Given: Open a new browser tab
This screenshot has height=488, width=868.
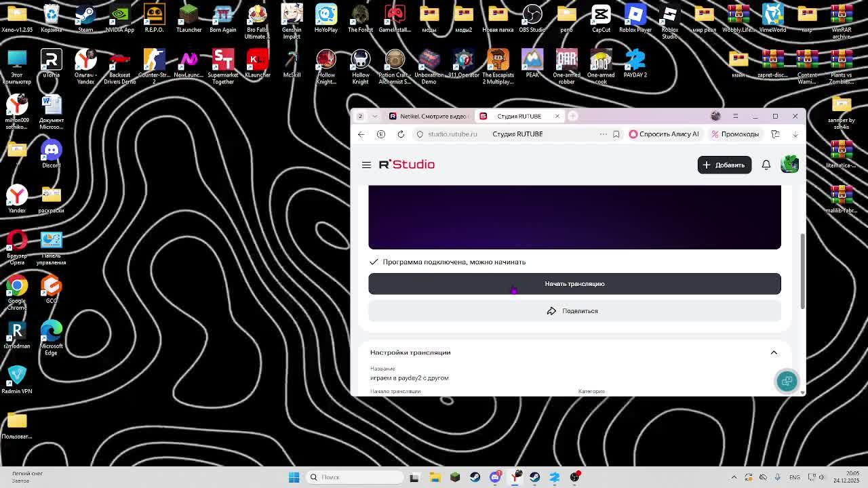Looking at the screenshot, I should 573,116.
